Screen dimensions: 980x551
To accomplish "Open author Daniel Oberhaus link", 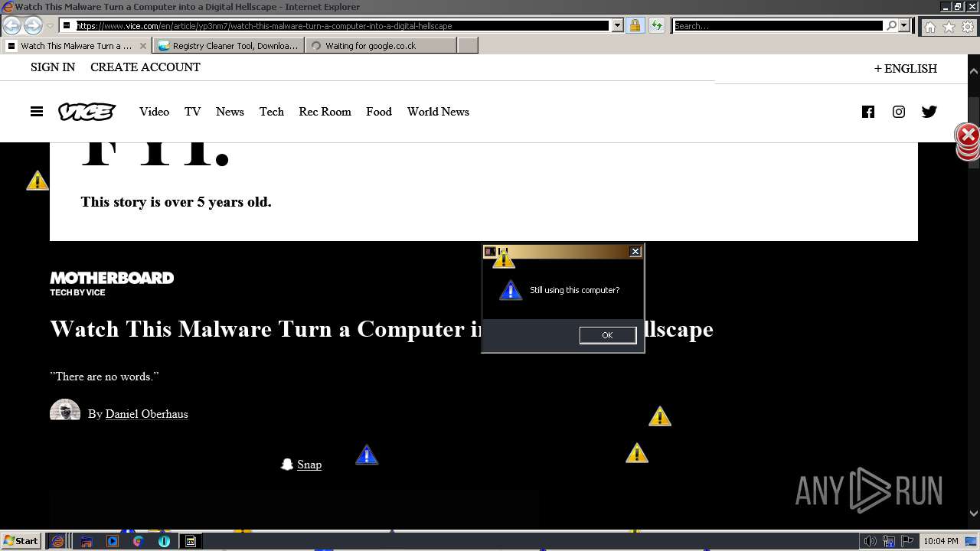I will point(146,414).
